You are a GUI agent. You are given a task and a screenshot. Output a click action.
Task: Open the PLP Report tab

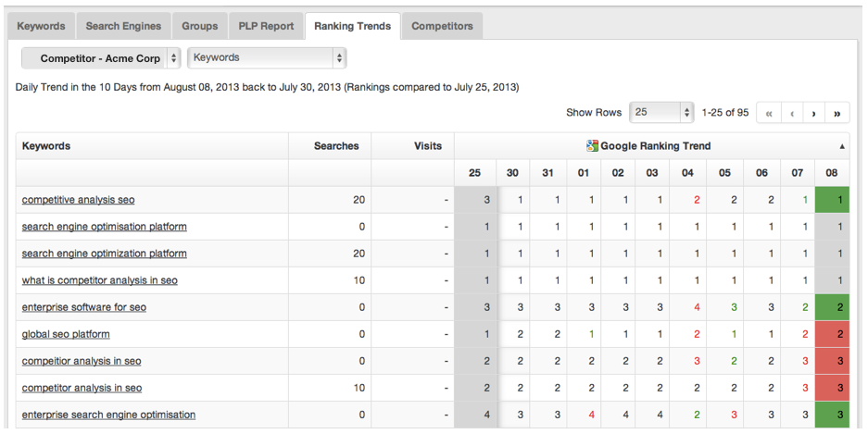[x=266, y=26]
